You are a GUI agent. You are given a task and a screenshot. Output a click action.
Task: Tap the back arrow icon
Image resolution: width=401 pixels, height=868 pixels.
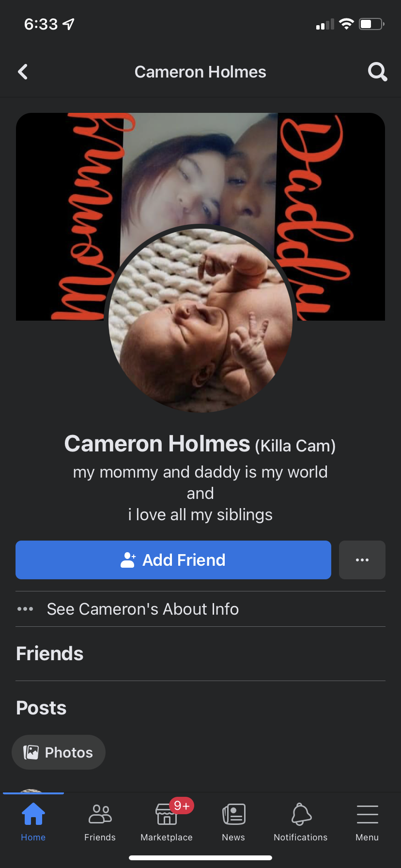23,72
